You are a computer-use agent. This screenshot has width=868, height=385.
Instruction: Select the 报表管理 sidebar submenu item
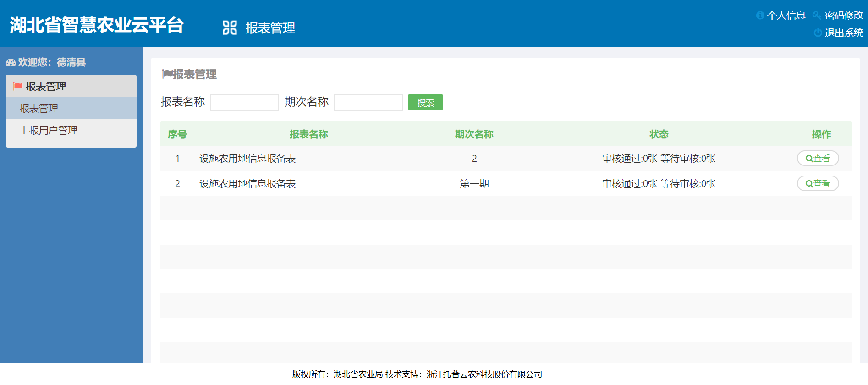coord(71,108)
